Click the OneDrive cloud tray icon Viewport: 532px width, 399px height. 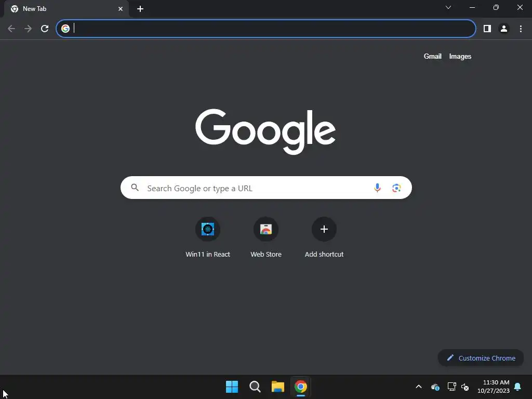pyautogui.click(x=435, y=387)
